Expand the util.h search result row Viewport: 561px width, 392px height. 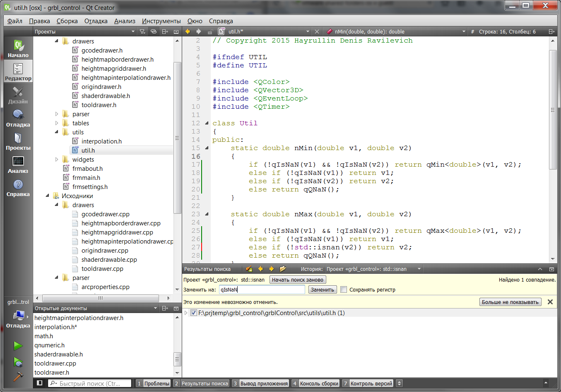point(186,313)
